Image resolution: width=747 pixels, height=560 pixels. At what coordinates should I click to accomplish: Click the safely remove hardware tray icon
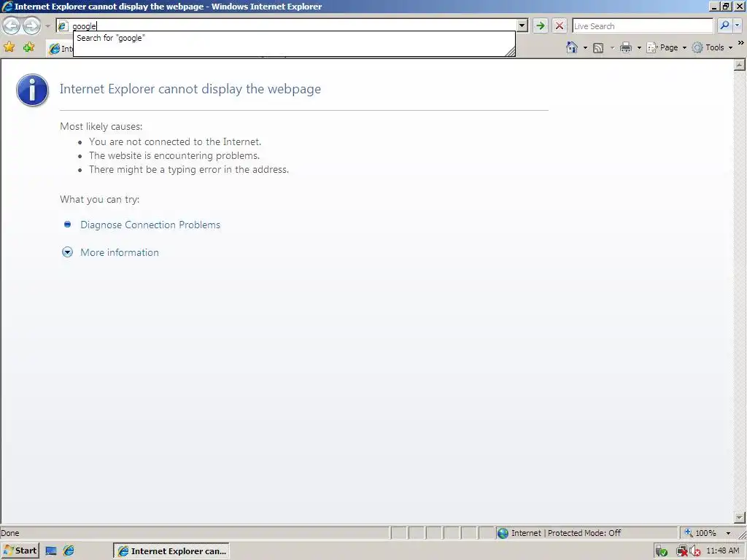click(661, 551)
